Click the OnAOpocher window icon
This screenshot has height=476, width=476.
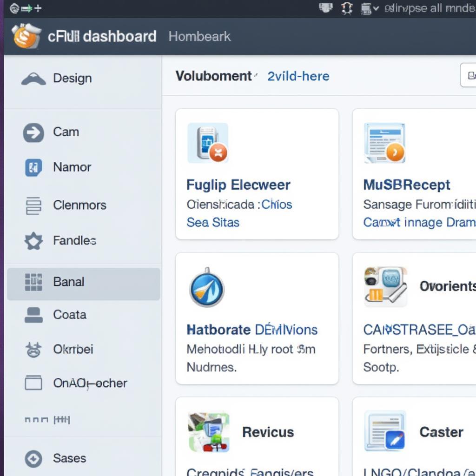tap(33, 383)
